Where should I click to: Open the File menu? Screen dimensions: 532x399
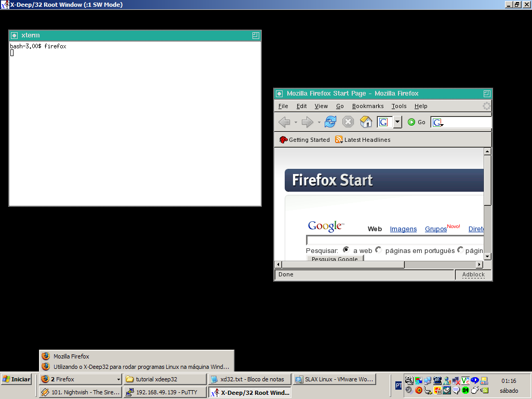(x=283, y=106)
